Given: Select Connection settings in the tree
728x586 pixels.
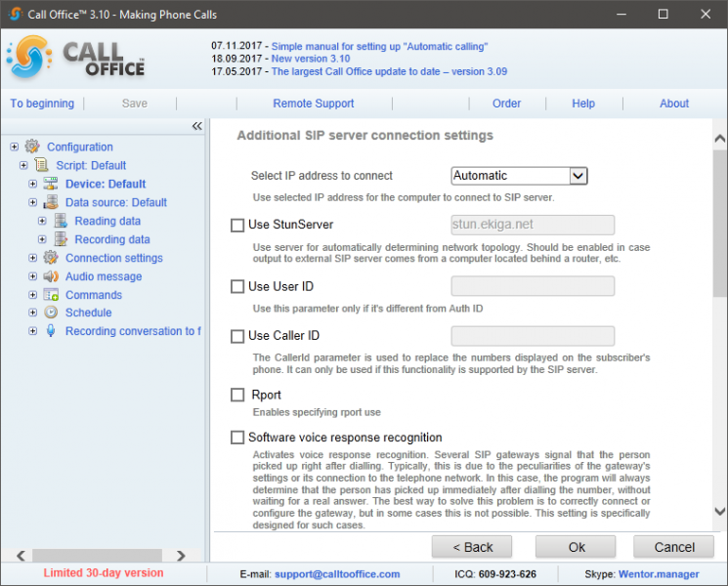Looking at the screenshot, I should 113,258.
